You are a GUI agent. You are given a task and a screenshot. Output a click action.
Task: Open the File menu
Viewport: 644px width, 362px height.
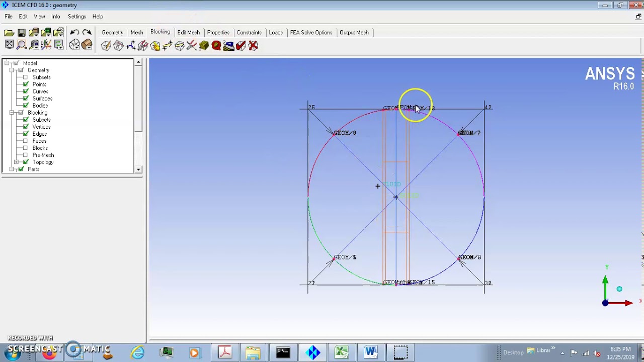(x=9, y=17)
